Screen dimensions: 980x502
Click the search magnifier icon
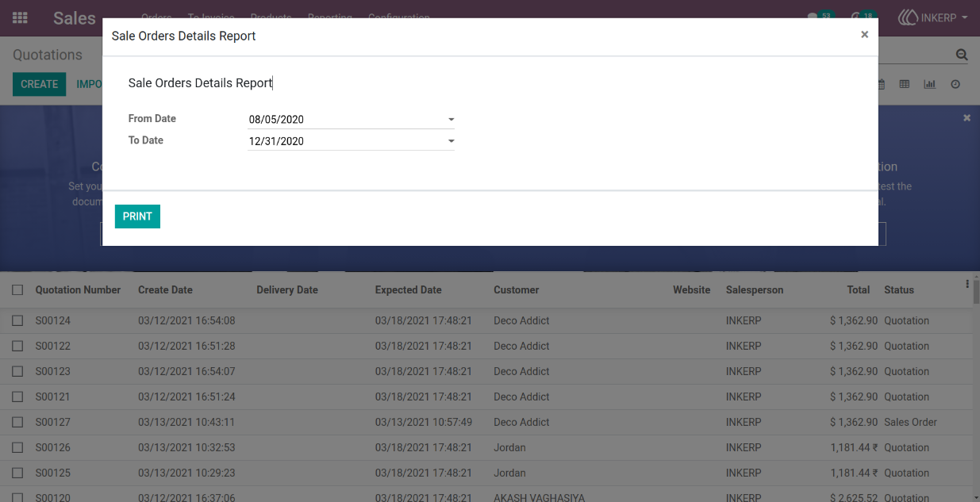point(962,55)
